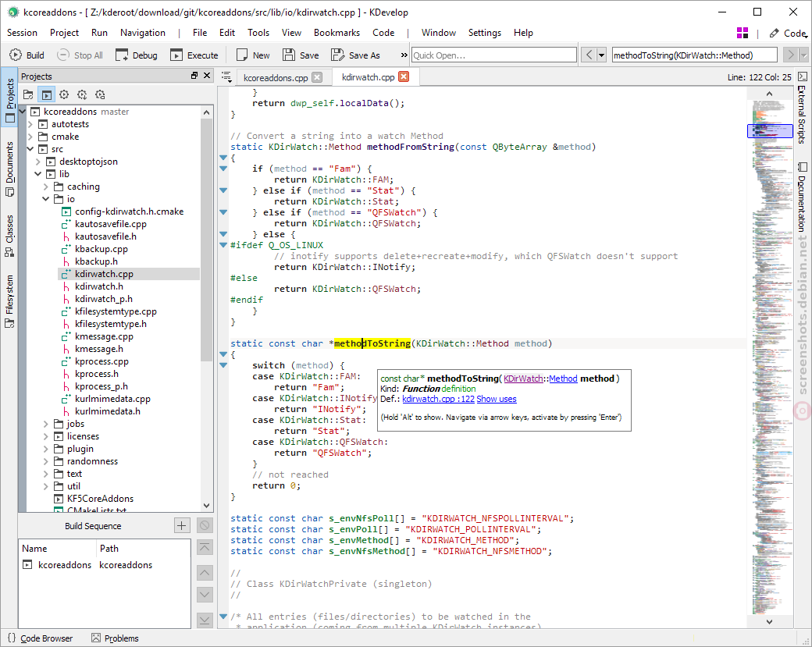Click the code minimap highlighted viewport

click(x=770, y=131)
